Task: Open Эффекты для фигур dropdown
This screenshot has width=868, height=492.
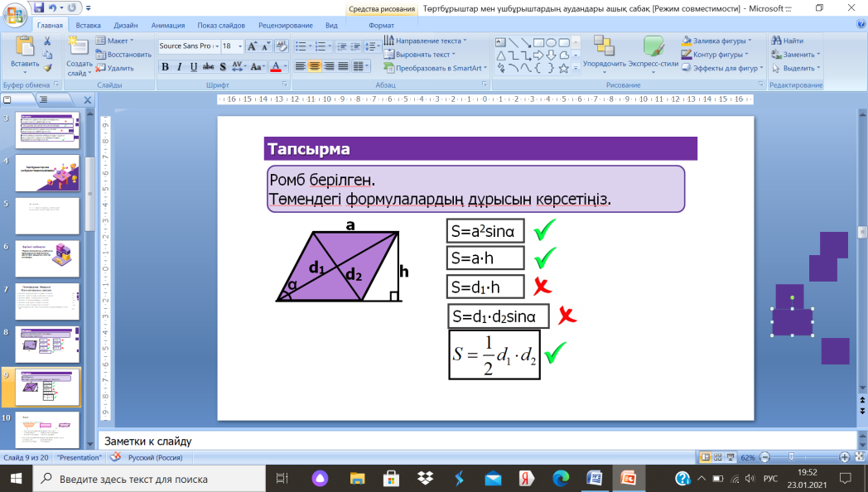Action: (722, 68)
